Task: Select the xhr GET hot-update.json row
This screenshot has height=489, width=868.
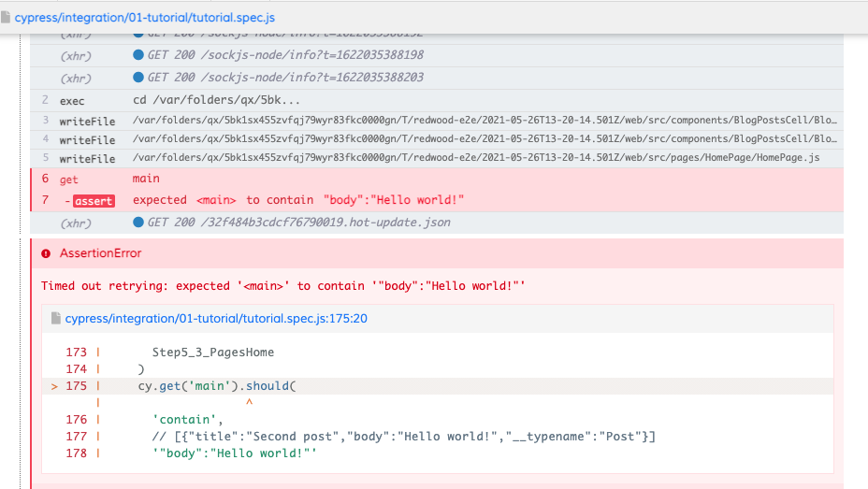Action: coord(437,223)
